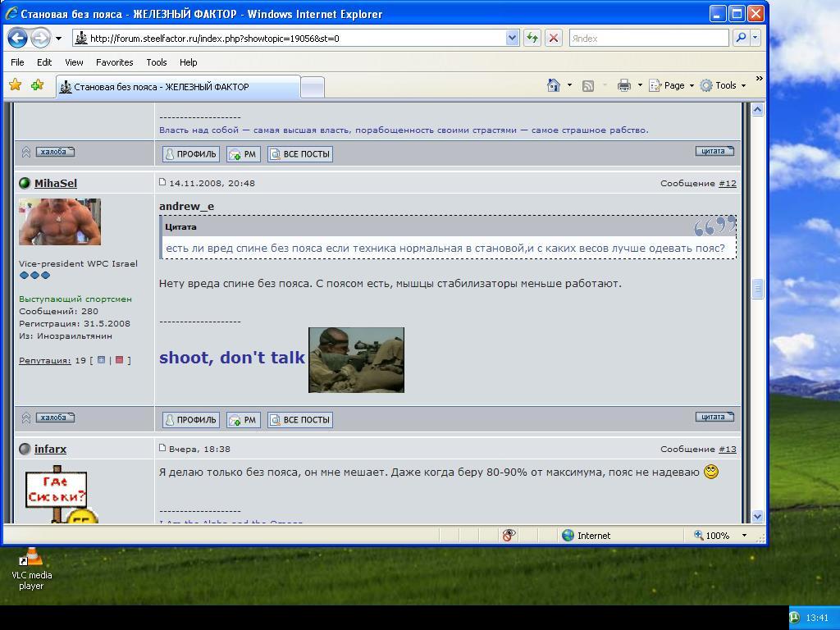The image size is (840, 630).
Task: Click Add to Favorites star-plus icon
Action: [37, 84]
